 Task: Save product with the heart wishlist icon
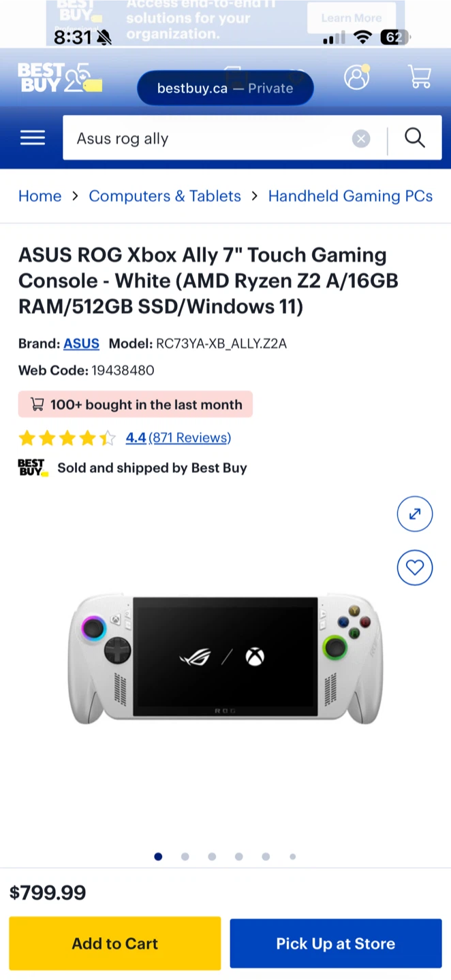tap(415, 567)
